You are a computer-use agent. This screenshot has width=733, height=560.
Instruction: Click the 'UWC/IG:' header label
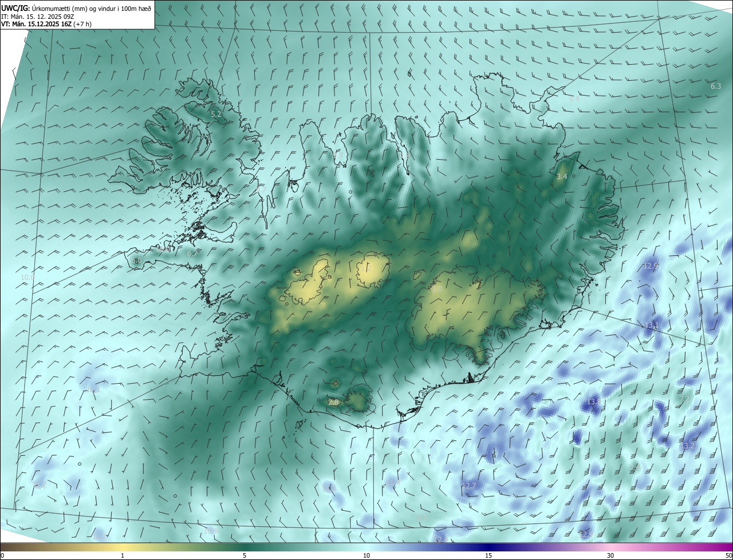click(x=15, y=9)
